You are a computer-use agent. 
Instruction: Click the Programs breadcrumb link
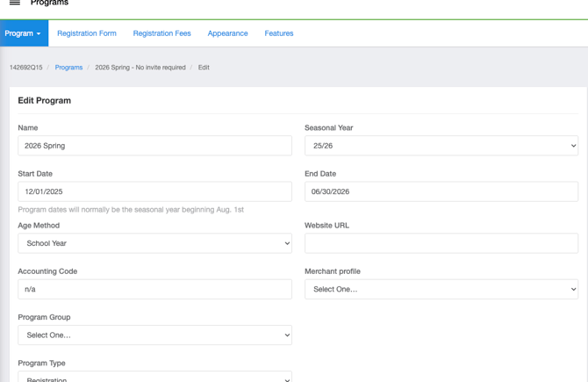[x=68, y=68]
